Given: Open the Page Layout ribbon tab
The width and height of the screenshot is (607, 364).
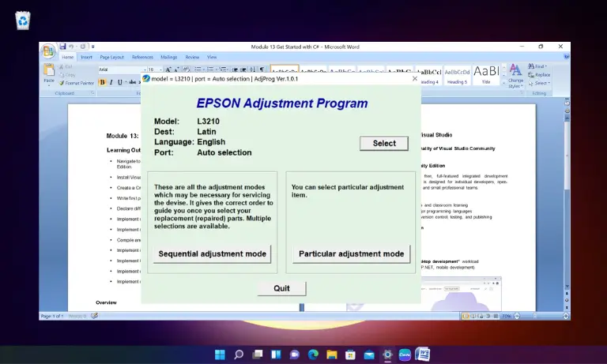Looking at the screenshot, I should 111,58.
